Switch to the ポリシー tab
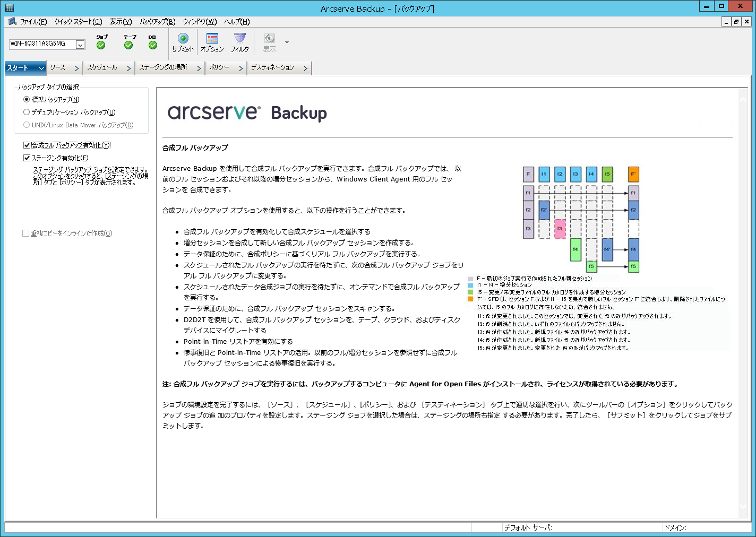 point(226,68)
